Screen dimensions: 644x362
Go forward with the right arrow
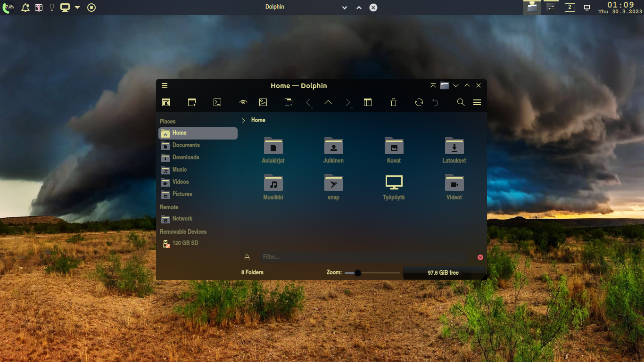pyautogui.click(x=348, y=102)
